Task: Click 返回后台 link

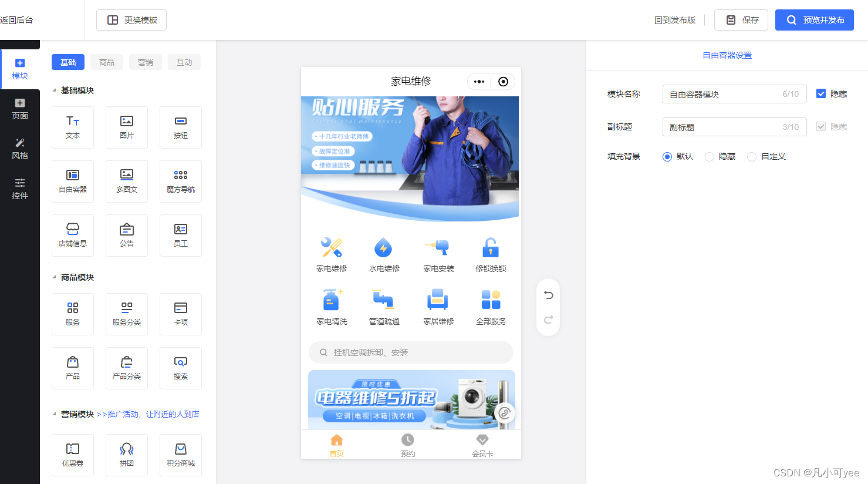Action: point(16,20)
